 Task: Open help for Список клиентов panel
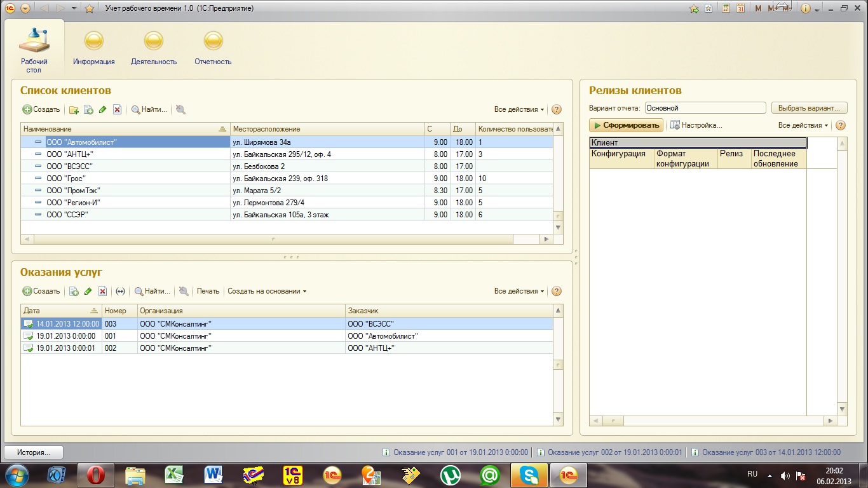click(x=557, y=109)
